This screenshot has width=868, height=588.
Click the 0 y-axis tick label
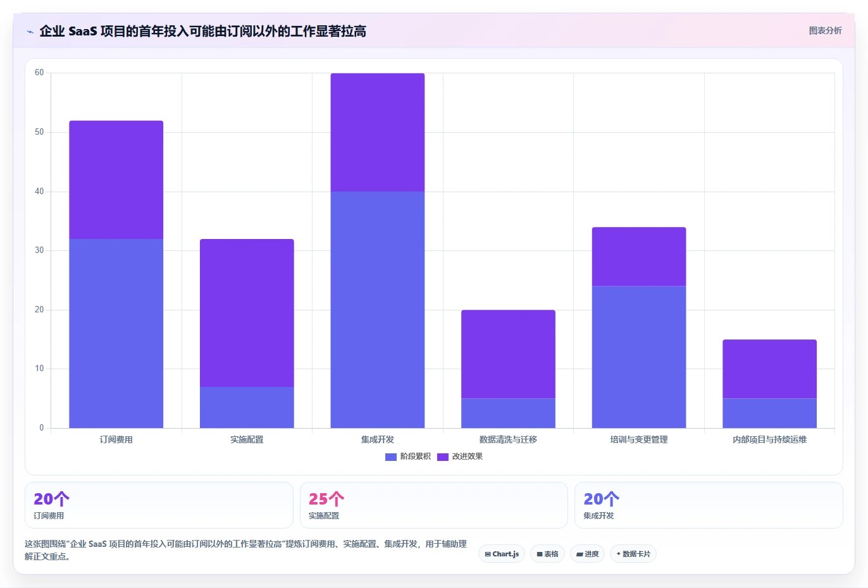point(42,428)
